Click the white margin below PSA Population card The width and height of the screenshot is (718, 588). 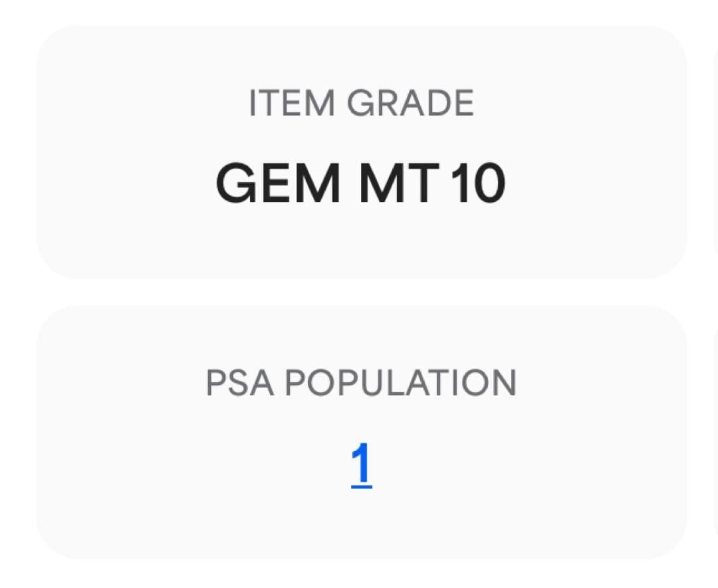coord(361,574)
